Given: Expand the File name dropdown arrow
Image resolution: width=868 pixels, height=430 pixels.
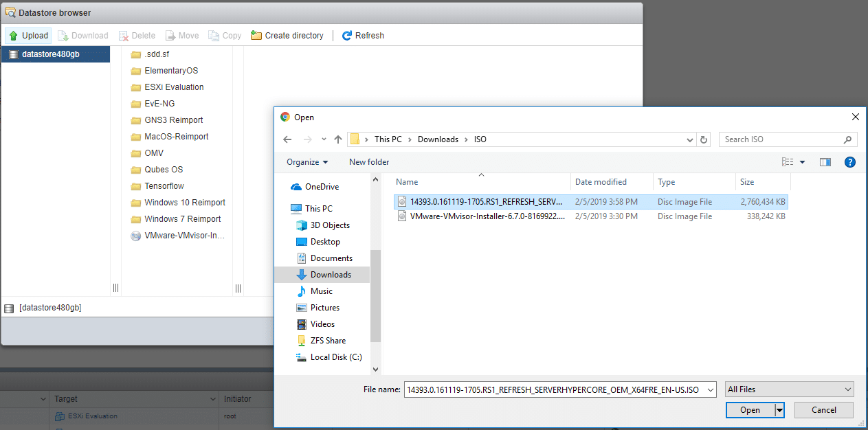Looking at the screenshot, I should click(x=711, y=389).
